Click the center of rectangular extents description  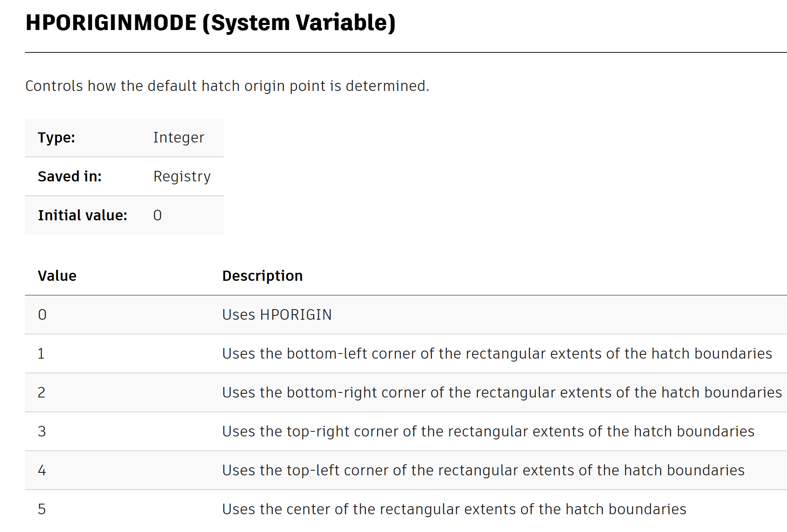pos(454,509)
